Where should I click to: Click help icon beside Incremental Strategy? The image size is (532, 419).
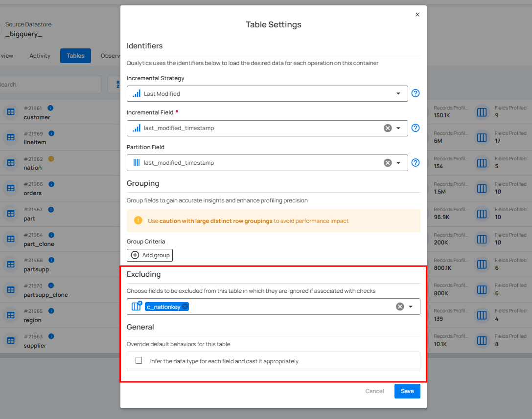(x=415, y=93)
